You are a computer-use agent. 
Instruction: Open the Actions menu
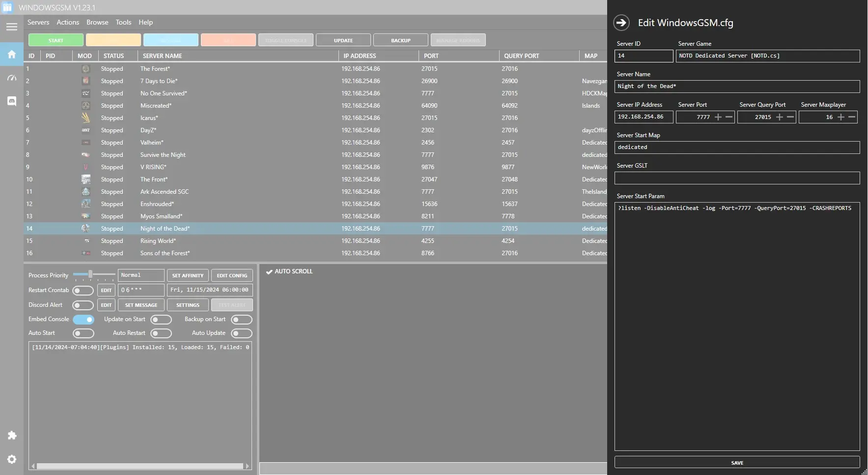point(68,23)
